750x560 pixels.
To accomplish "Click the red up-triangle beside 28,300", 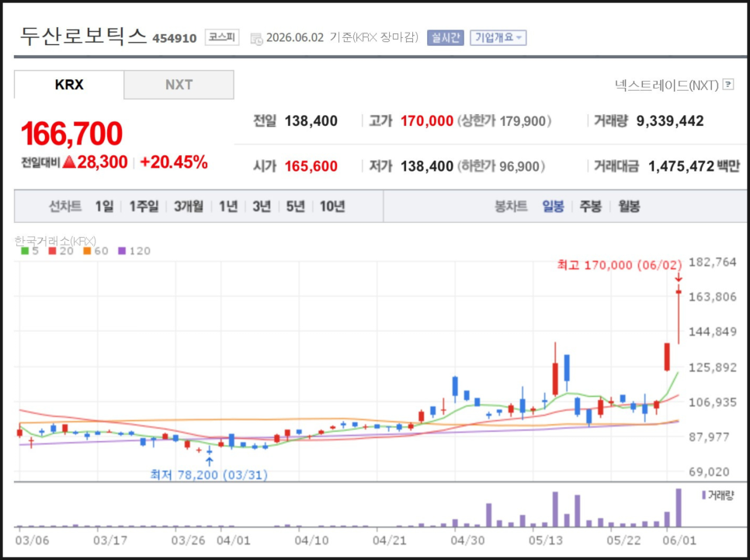I will pyautogui.click(x=69, y=162).
